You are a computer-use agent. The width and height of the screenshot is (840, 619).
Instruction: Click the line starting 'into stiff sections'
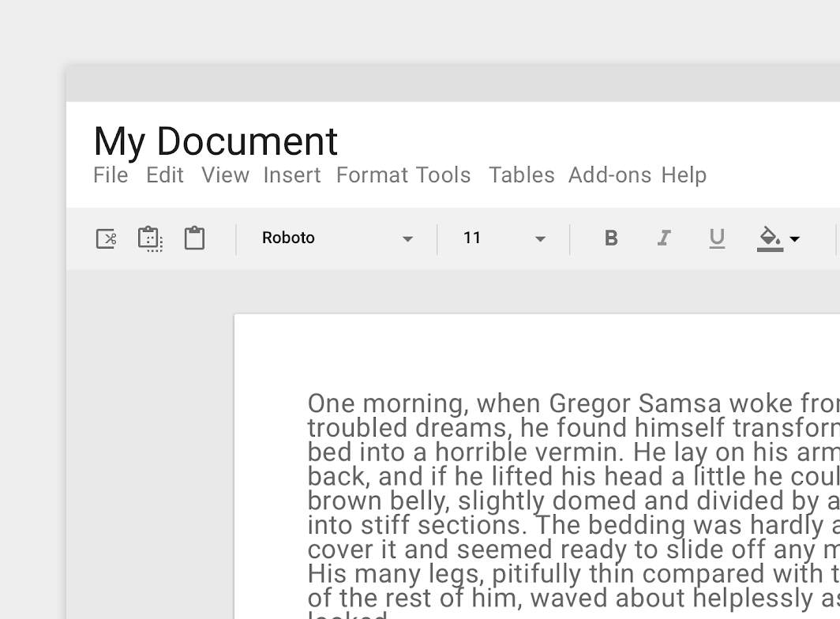point(574,525)
